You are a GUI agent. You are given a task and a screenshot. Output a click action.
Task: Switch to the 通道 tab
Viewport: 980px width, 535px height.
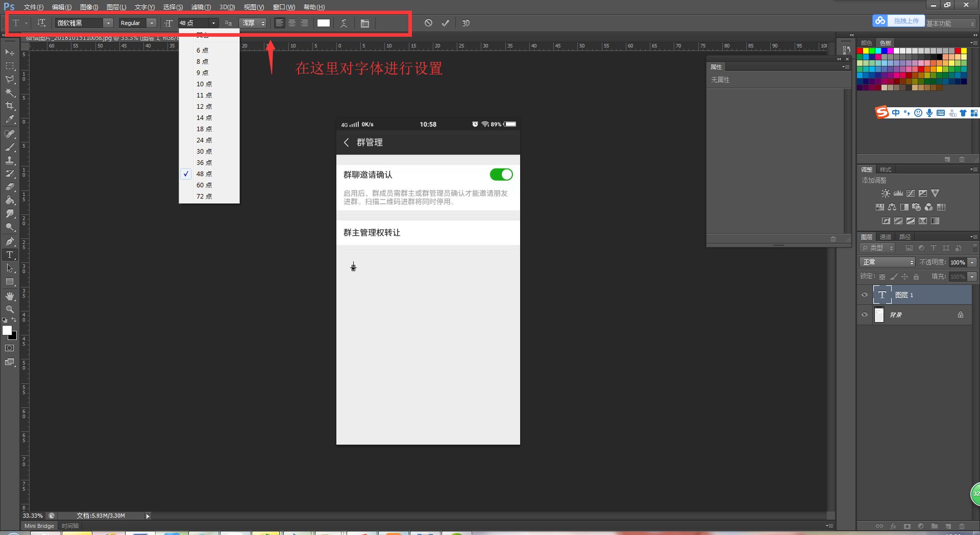pos(886,236)
